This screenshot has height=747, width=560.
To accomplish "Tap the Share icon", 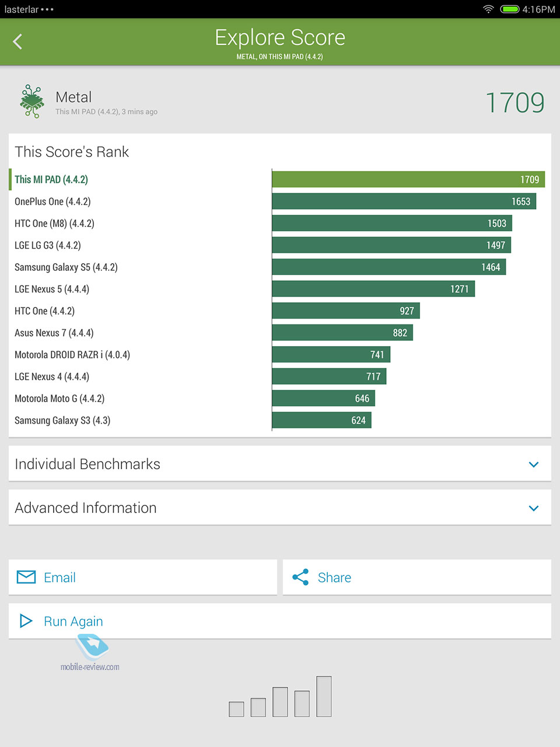I will (x=300, y=577).
